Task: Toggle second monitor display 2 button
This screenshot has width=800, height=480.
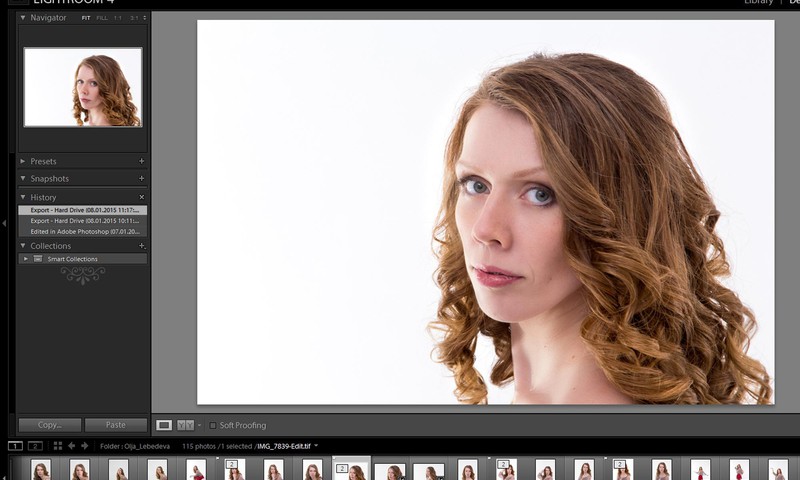Action: 35,446
